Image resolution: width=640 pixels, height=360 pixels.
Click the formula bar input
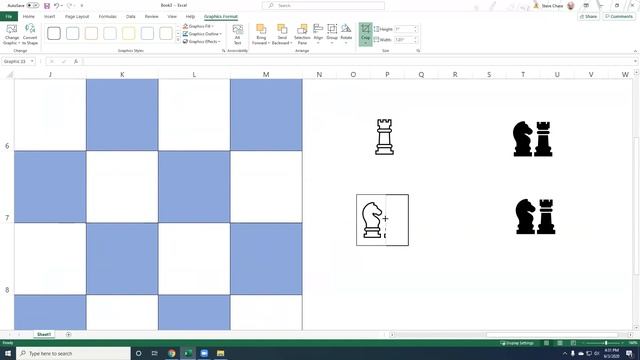click(358, 61)
